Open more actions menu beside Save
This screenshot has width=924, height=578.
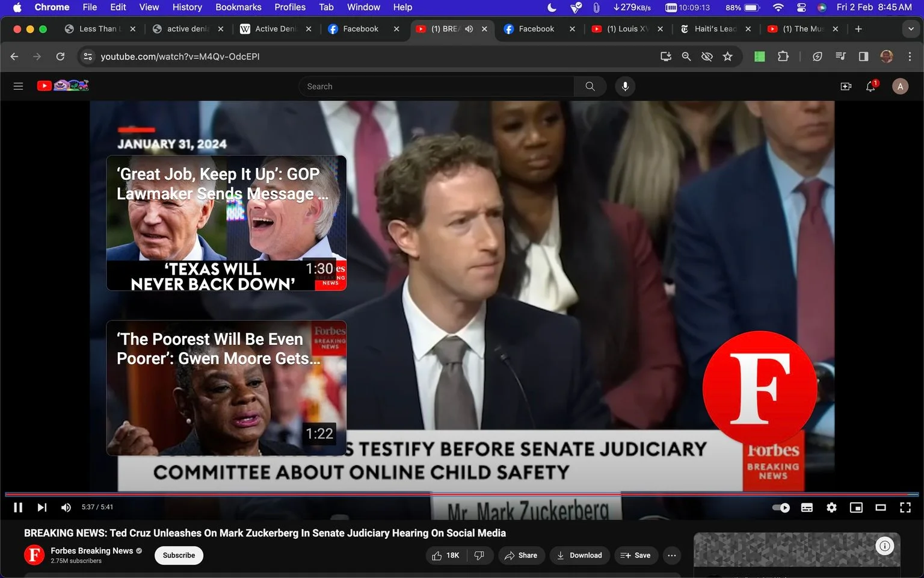tap(672, 555)
